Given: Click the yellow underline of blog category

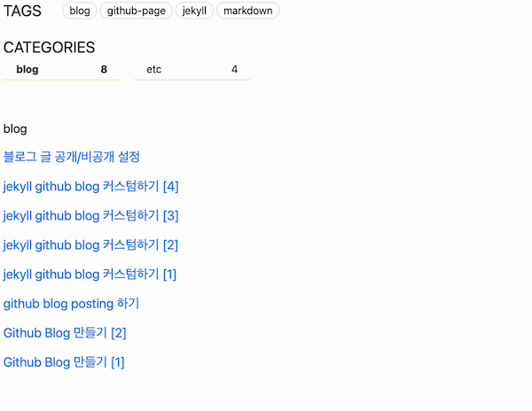Looking at the screenshot, I should pos(62,80).
